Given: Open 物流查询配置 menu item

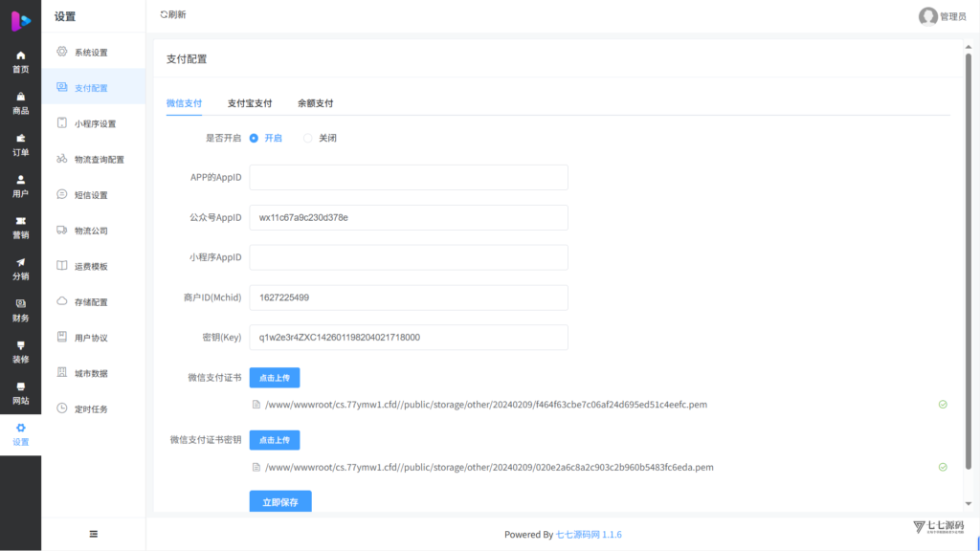Looking at the screenshot, I should pos(94,160).
